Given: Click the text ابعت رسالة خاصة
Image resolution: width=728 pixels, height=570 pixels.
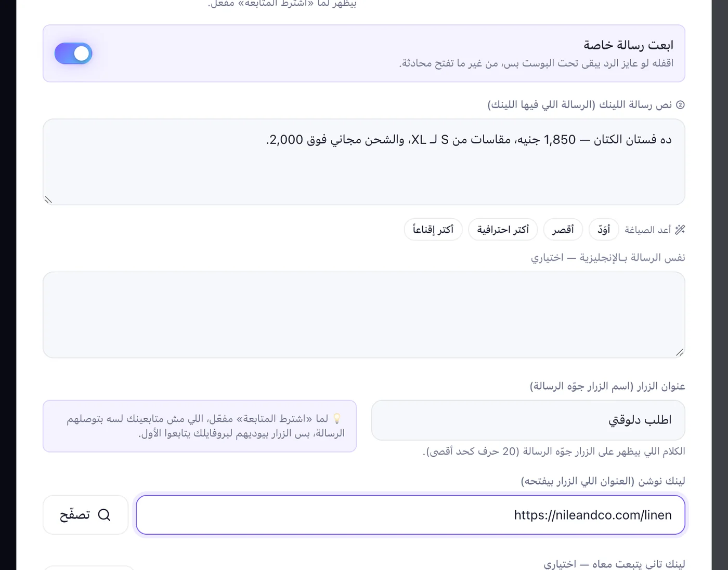Looking at the screenshot, I should [x=628, y=45].
